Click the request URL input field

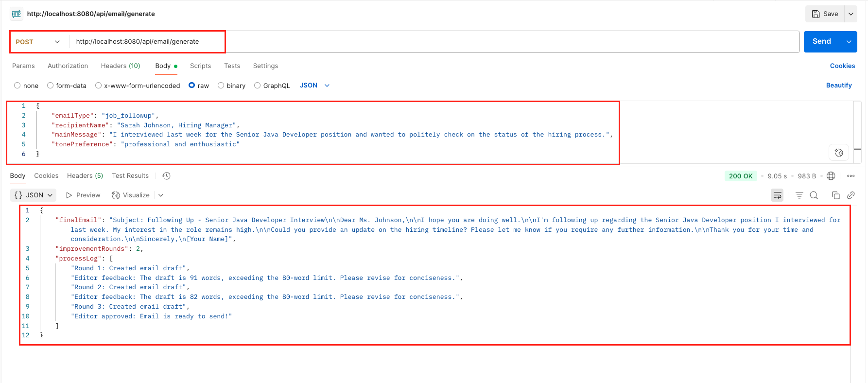pos(434,42)
